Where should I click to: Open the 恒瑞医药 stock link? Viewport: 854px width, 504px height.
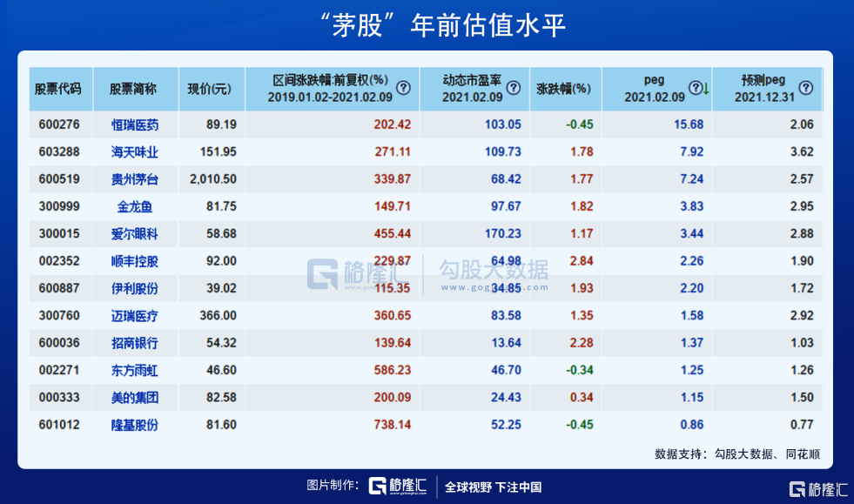tap(135, 124)
